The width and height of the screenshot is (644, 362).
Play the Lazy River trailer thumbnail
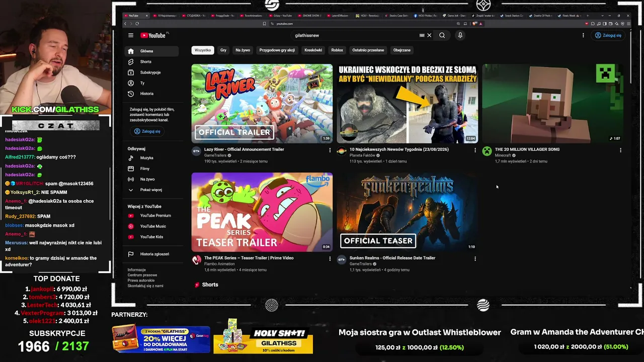[x=262, y=104]
